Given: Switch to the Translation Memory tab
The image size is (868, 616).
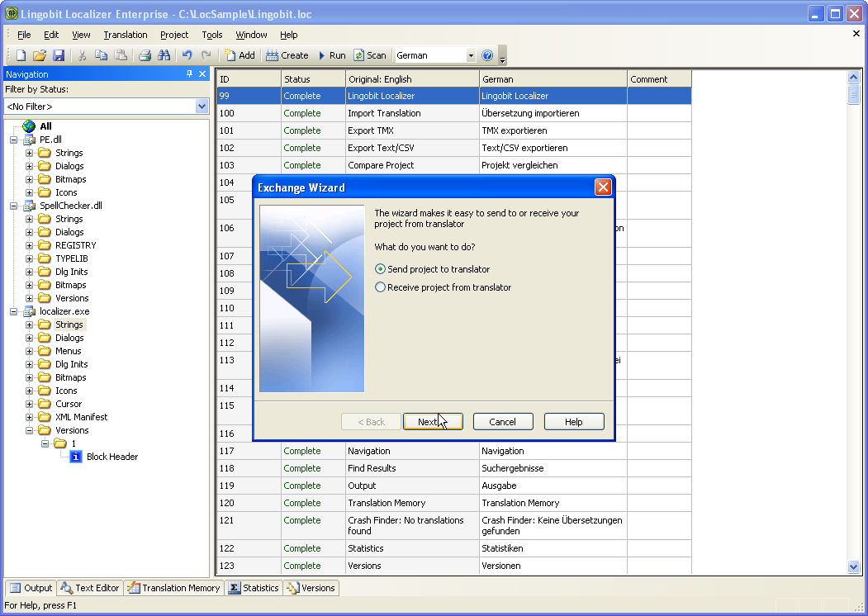Looking at the screenshot, I should (x=173, y=588).
